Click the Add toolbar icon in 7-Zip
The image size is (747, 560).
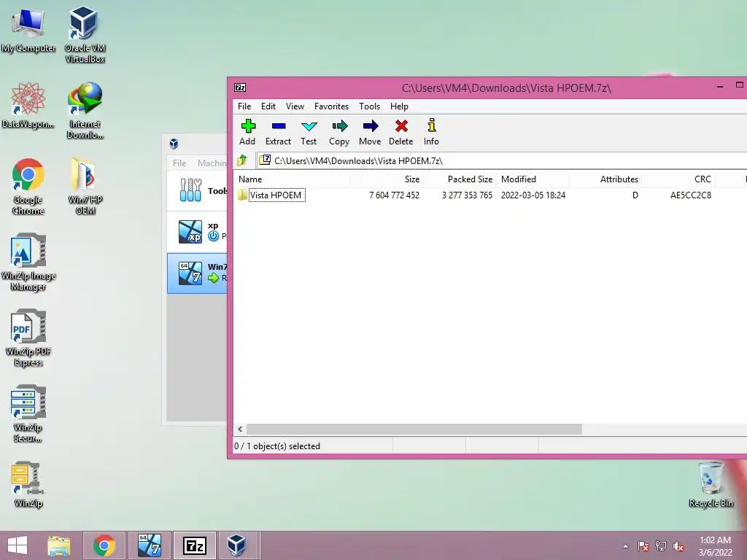point(248,132)
